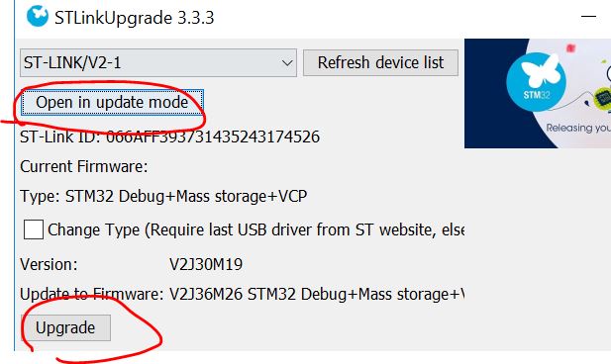Start firmware update with Upgrade button
The width and height of the screenshot is (611, 364).
(x=65, y=327)
